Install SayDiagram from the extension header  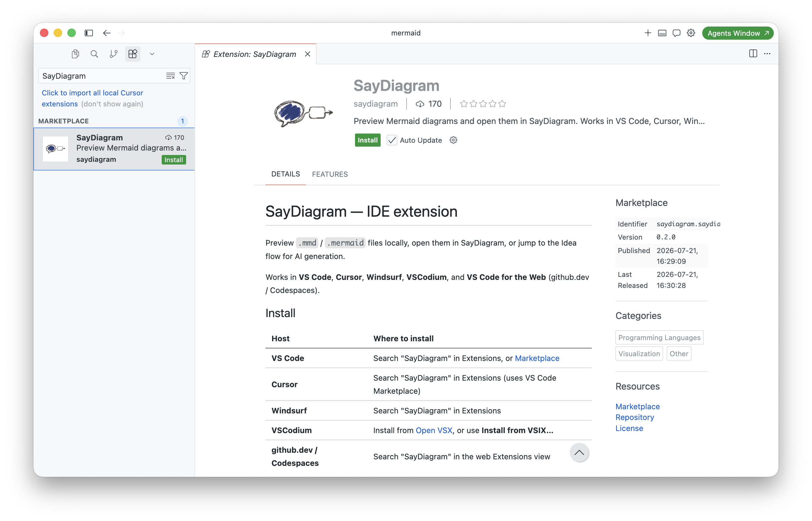(368, 140)
